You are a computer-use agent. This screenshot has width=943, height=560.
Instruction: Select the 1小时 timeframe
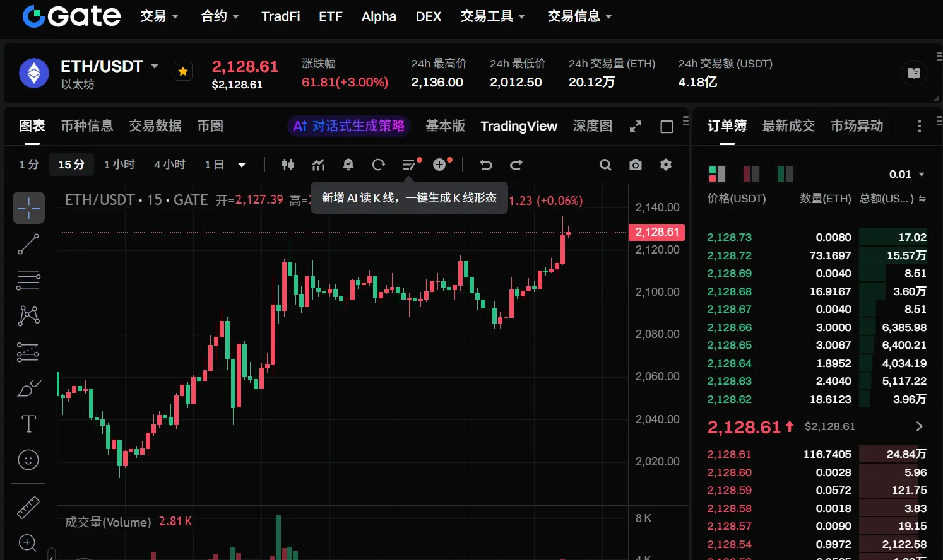[x=119, y=165]
